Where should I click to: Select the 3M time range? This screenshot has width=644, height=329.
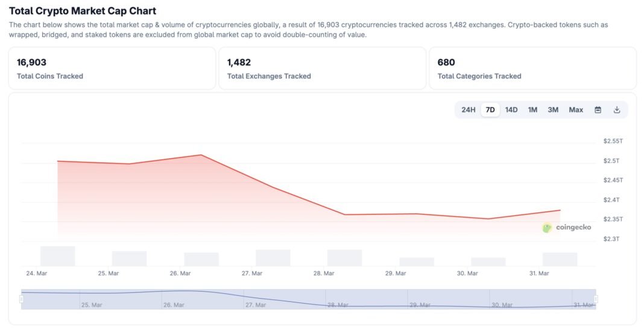(553, 110)
